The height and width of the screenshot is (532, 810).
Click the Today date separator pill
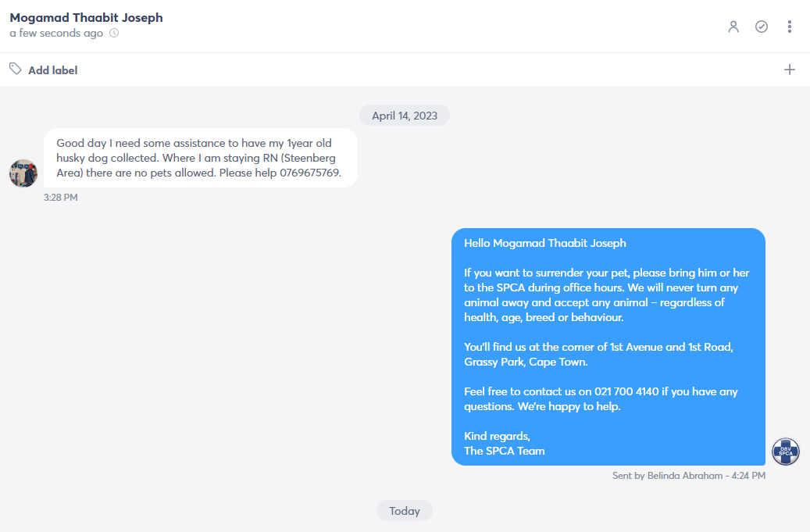(405, 511)
